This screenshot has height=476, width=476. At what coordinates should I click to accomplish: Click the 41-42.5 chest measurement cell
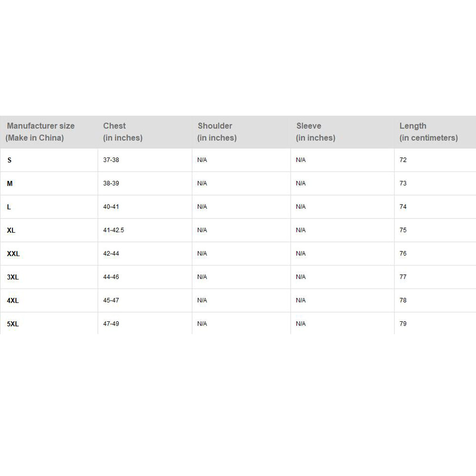(x=114, y=230)
